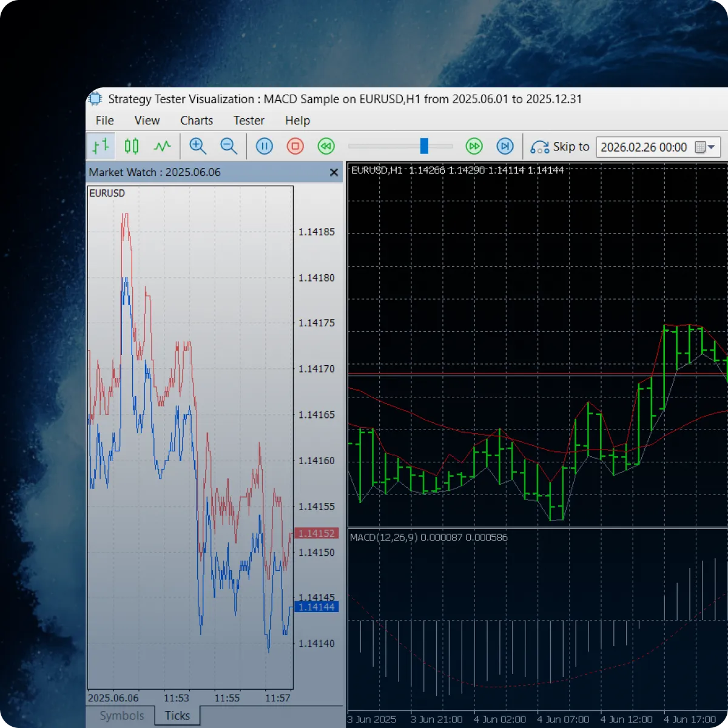Switch to bar chart display mode
This screenshot has width=728, height=728.
(101, 146)
